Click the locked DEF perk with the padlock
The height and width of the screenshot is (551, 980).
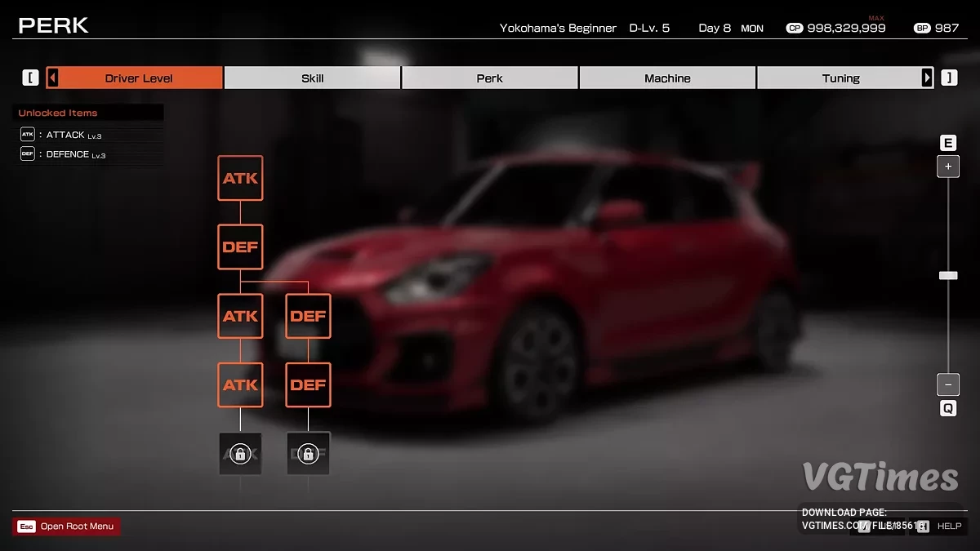307,454
